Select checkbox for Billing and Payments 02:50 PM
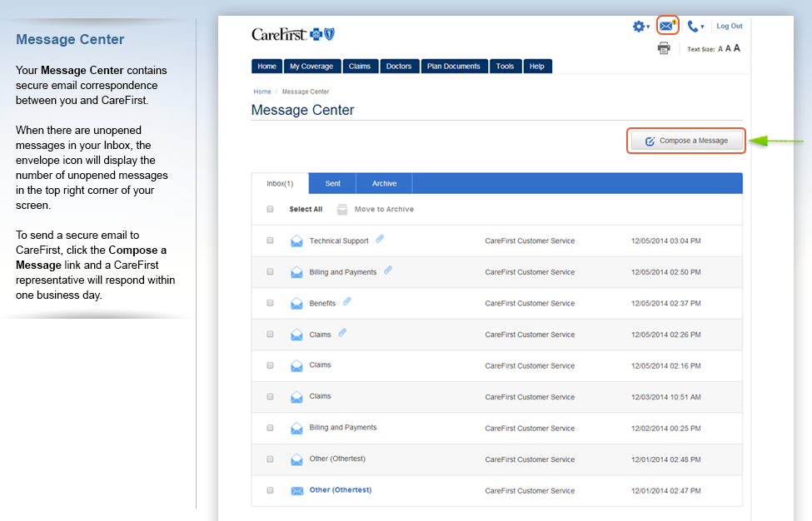Viewport: 812px width, 521px height. [270, 271]
